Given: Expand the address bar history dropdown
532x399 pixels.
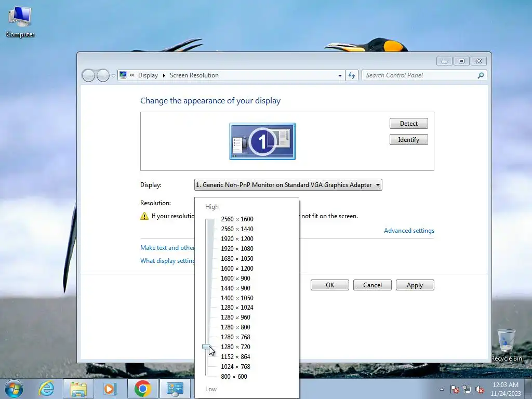Looking at the screenshot, I should pyautogui.click(x=340, y=76).
